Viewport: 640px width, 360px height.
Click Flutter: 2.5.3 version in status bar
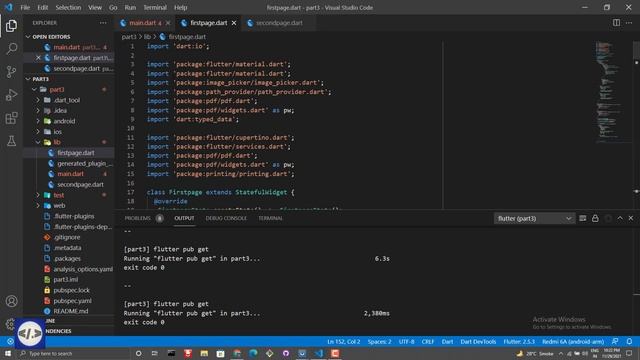(519, 342)
